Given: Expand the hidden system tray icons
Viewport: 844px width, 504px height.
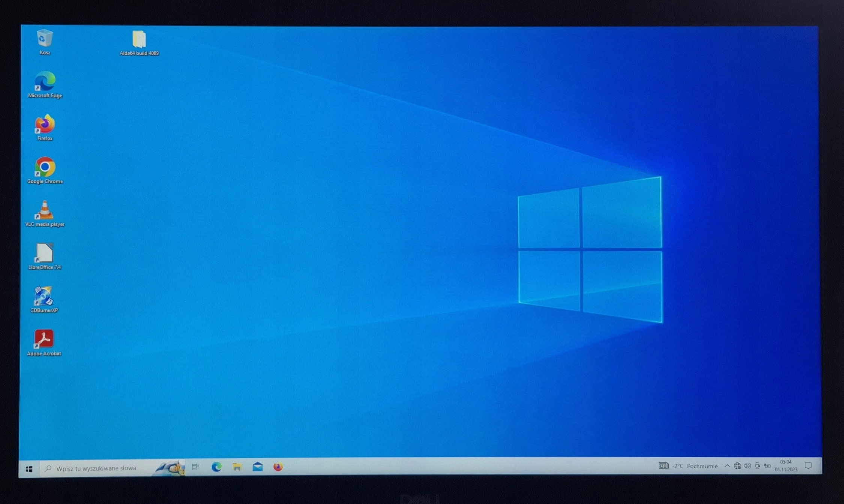Looking at the screenshot, I should (x=727, y=466).
